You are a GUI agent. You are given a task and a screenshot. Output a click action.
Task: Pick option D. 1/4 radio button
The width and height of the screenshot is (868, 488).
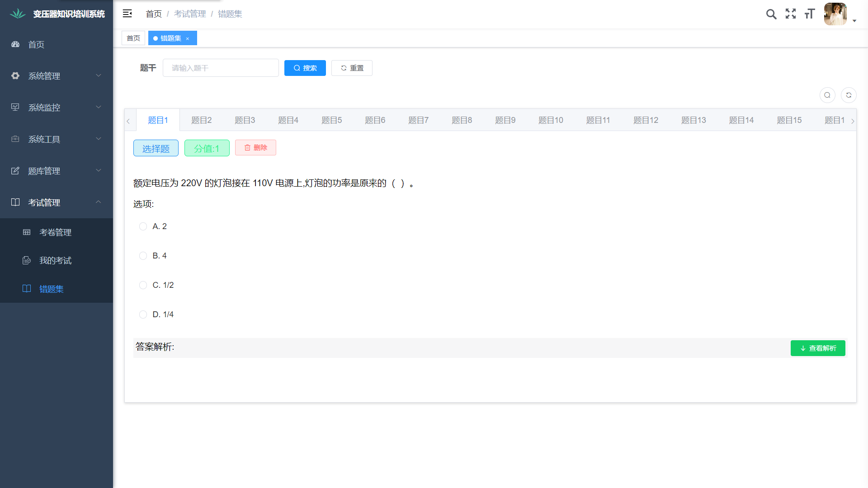click(x=143, y=314)
